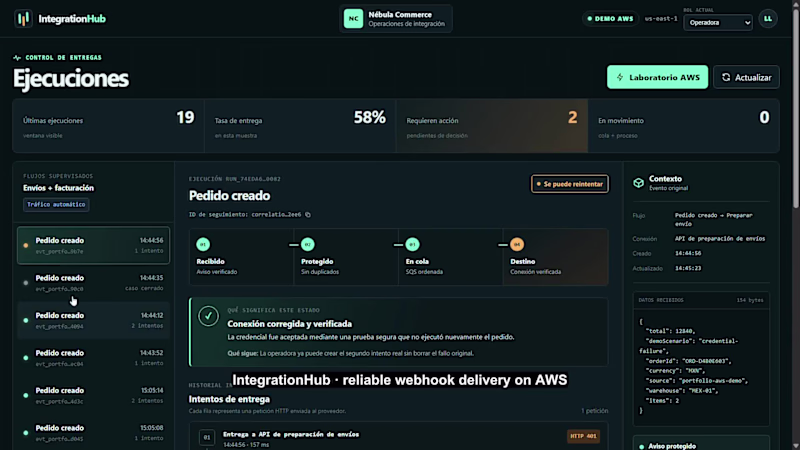This screenshot has height=450, width=800.
Task: Select step 03 En cola circle
Action: click(x=412, y=244)
